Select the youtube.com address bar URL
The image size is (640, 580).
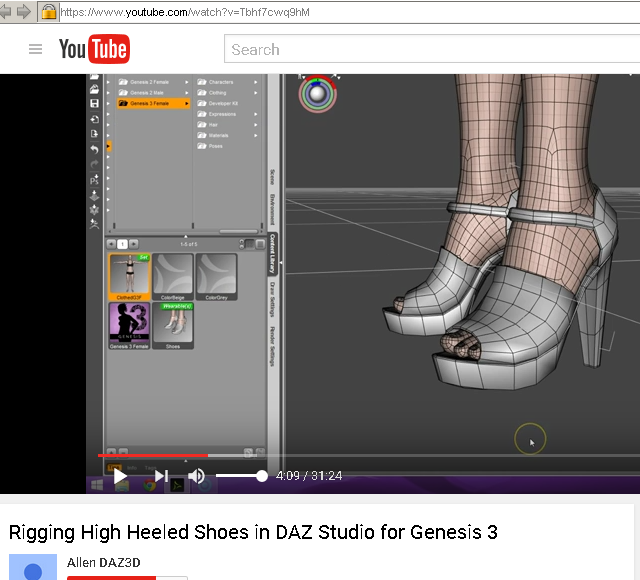click(184, 12)
